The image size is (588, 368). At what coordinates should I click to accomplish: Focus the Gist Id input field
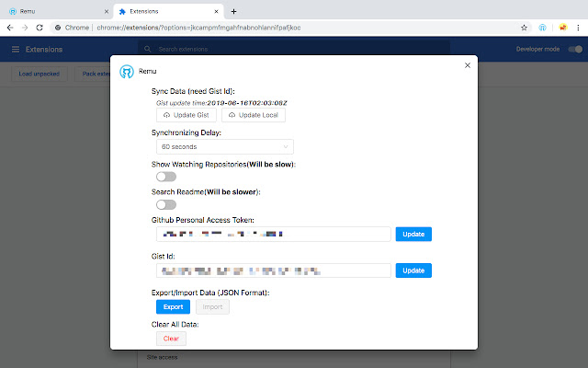274,270
